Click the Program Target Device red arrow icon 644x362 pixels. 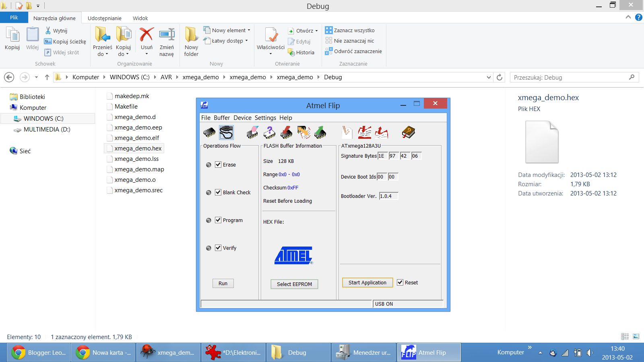point(286,132)
